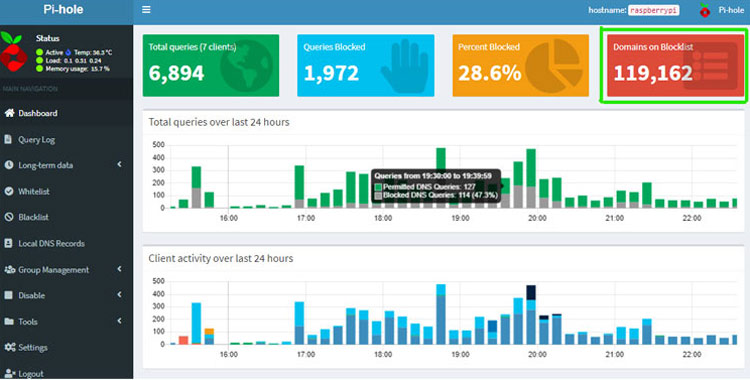Click grey Blocked DNS Queries swatch in tooltip
This screenshot has width=750, height=380.
pyautogui.click(x=378, y=195)
